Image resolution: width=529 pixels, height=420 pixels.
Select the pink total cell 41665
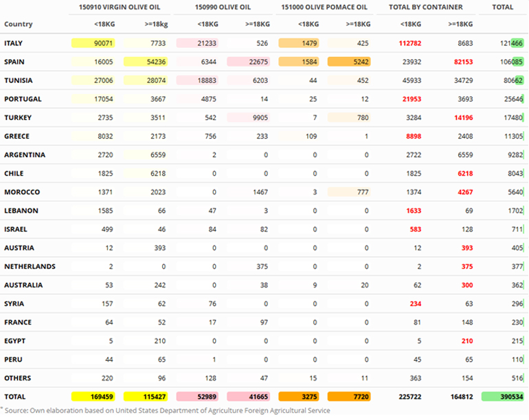[248, 397]
